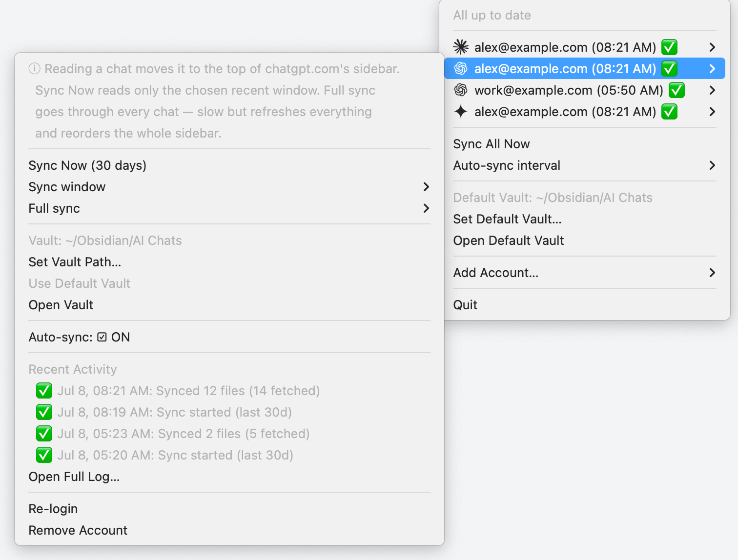Click Set Default Vault…
Image resolution: width=738 pixels, height=560 pixels.
pyautogui.click(x=585, y=219)
